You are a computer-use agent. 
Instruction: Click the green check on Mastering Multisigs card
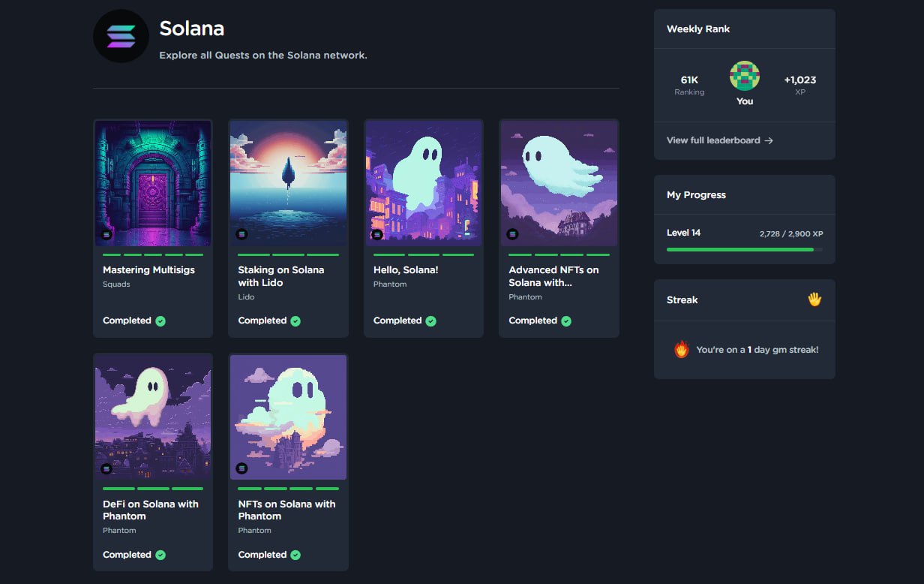pyautogui.click(x=160, y=321)
